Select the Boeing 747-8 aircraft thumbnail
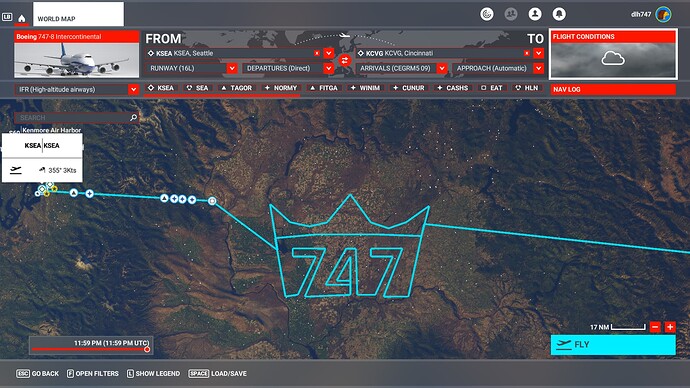This screenshot has width=690, height=388. point(77,60)
